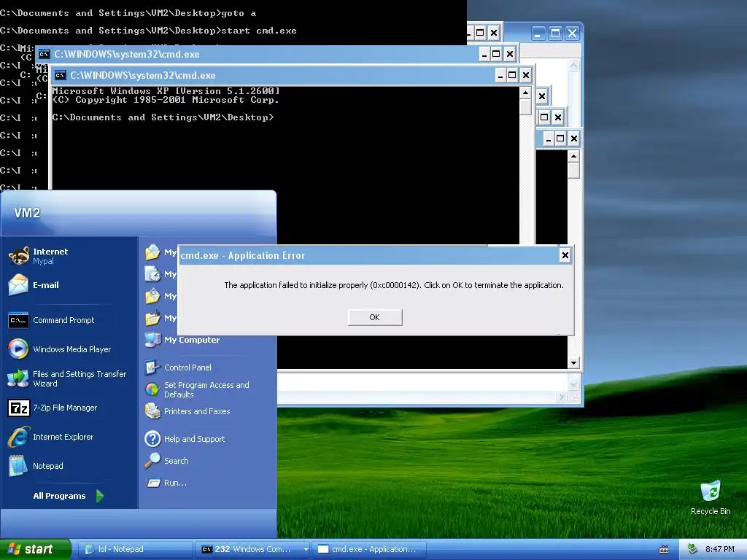Maximize the blue background Notepad window
This screenshot has width=747, height=560.
[x=555, y=34]
